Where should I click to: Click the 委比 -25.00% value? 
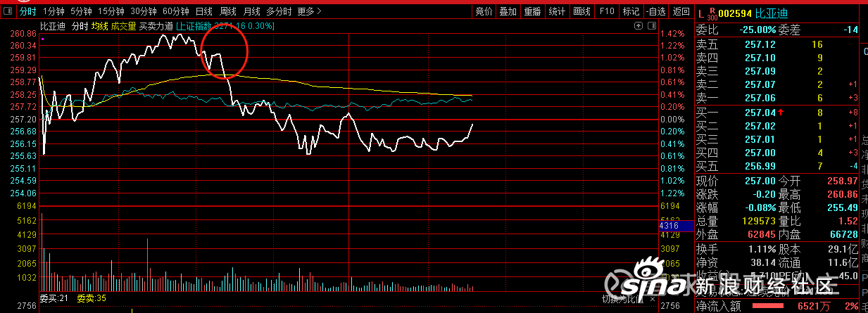[756, 30]
